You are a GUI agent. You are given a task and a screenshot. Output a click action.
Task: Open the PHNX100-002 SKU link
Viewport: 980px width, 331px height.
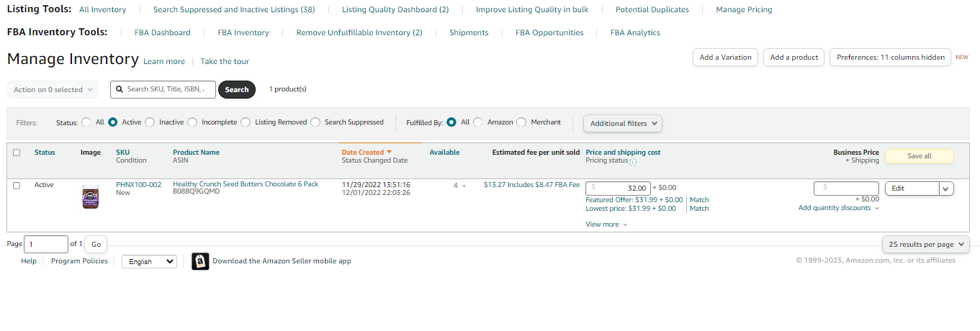(x=138, y=184)
